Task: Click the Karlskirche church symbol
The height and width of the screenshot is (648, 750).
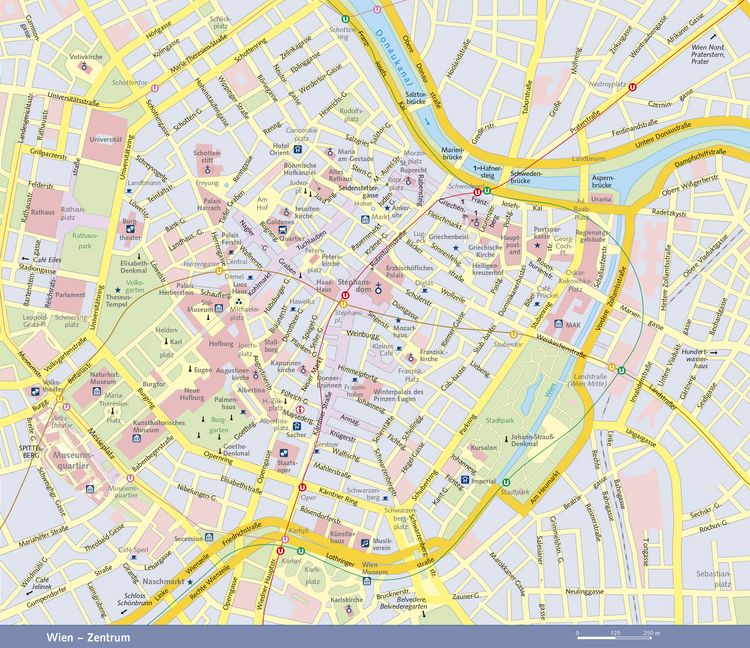Action: (x=349, y=609)
